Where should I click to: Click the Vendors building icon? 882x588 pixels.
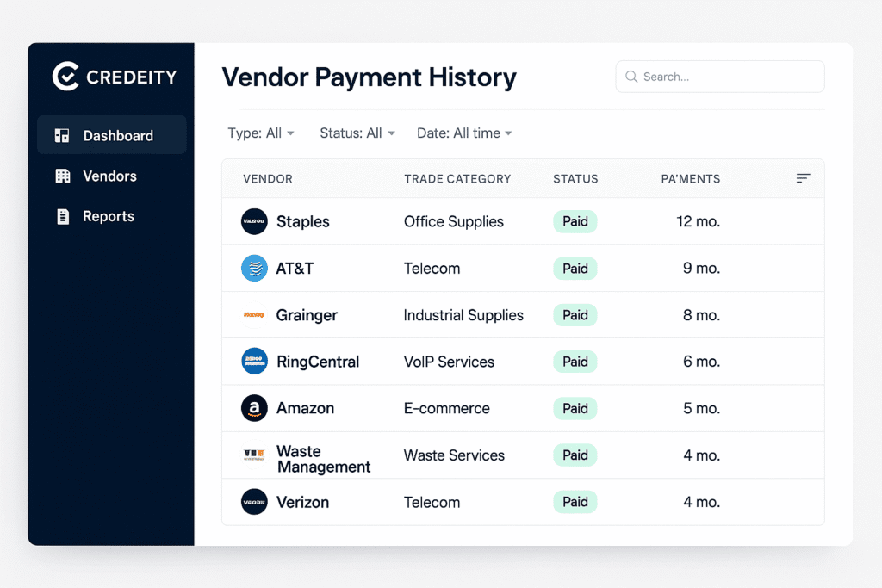pos(62,176)
